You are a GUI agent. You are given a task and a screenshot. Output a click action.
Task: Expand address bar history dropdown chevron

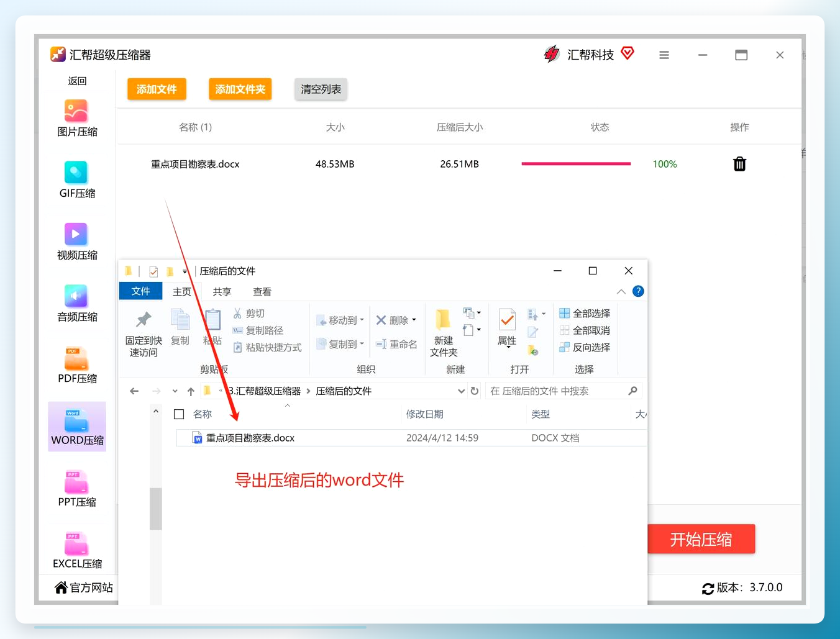pyautogui.click(x=461, y=391)
